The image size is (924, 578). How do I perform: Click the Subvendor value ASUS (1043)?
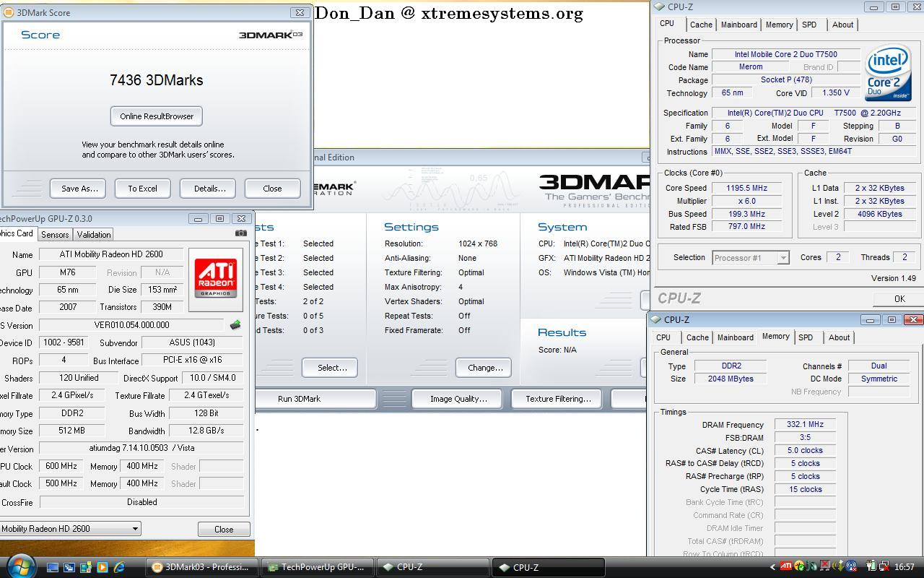point(192,343)
